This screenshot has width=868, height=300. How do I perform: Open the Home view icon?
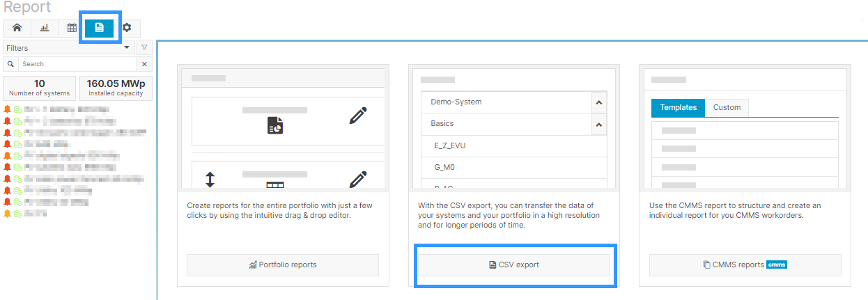(x=17, y=28)
